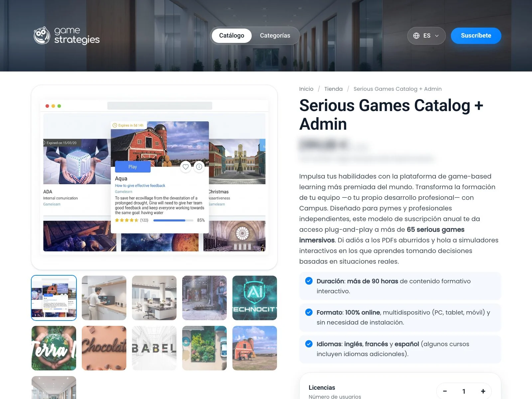Decrease license count with minus button
This screenshot has width=532, height=399.
(x=445, y=391)
